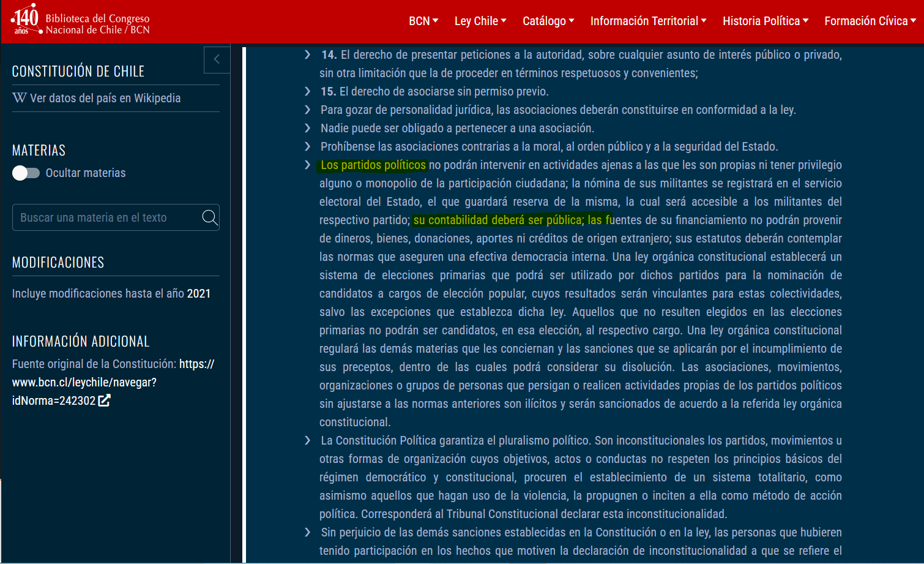
Task: Click the word 'constitucional.' ending the parties paragraph
Action: click(x=355, y=423)
